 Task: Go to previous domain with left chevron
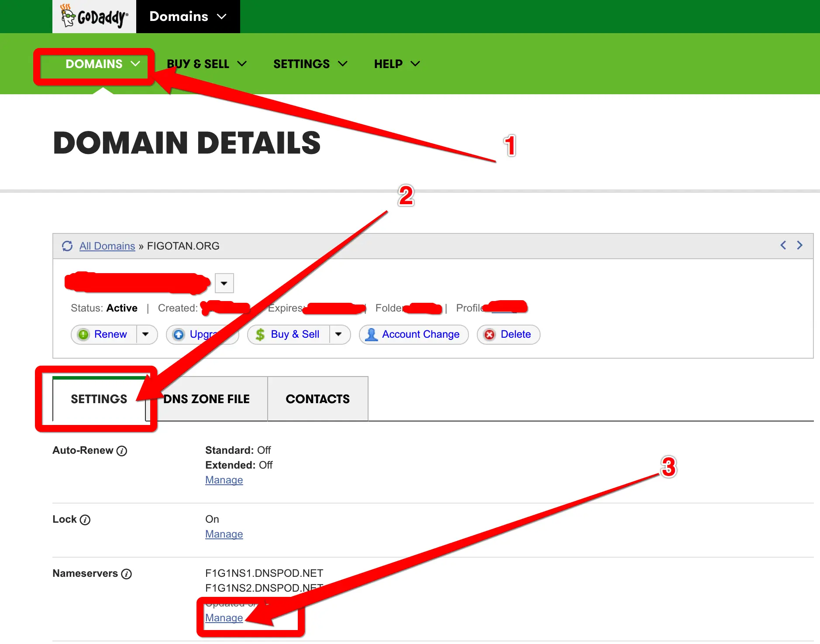[x=783, y=245]
